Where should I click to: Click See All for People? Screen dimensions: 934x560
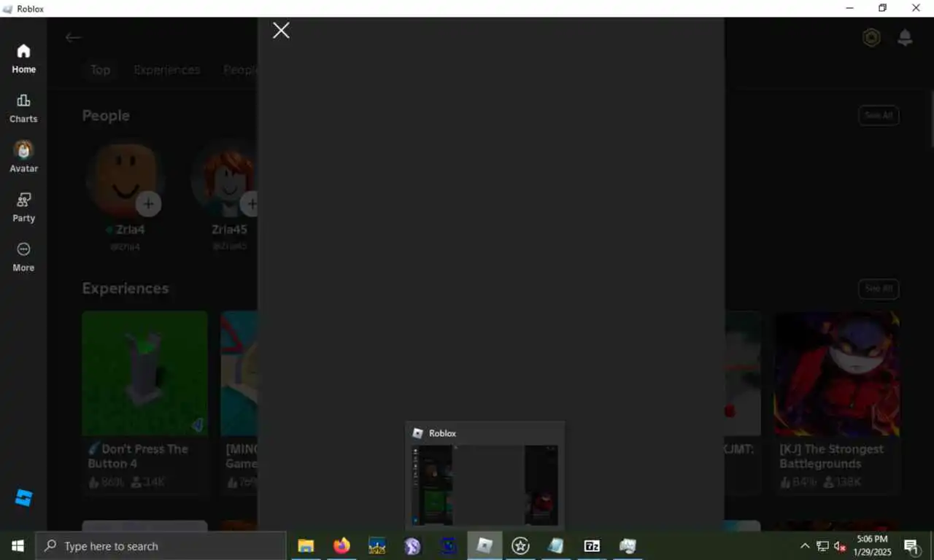[879, 115]
